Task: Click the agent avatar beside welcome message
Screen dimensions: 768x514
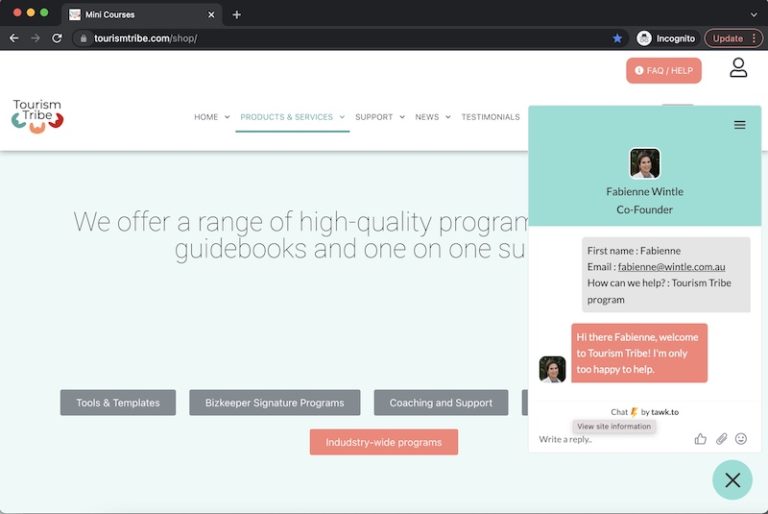Action: point(552,369)
